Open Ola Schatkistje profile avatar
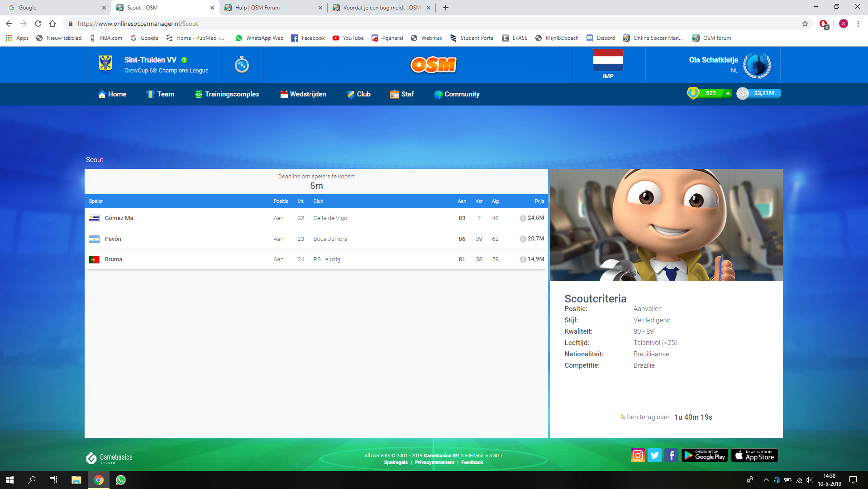Image resolution: width=868 pixels, height=489 pixels. click(x=757, y=65)
